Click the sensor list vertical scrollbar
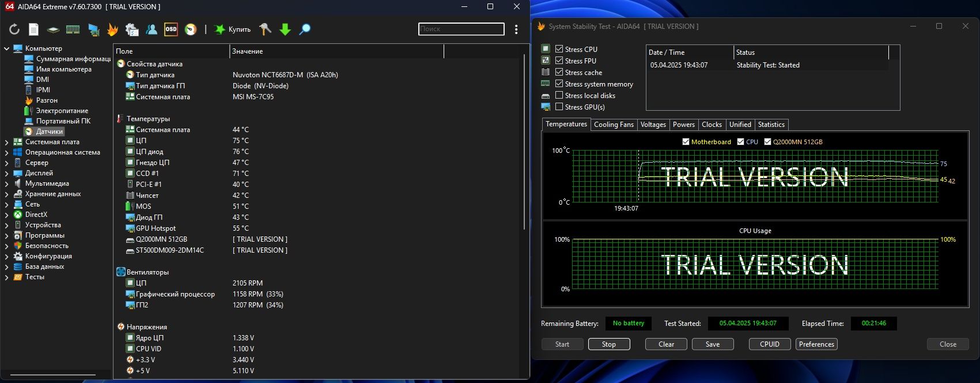 point(524,141)
